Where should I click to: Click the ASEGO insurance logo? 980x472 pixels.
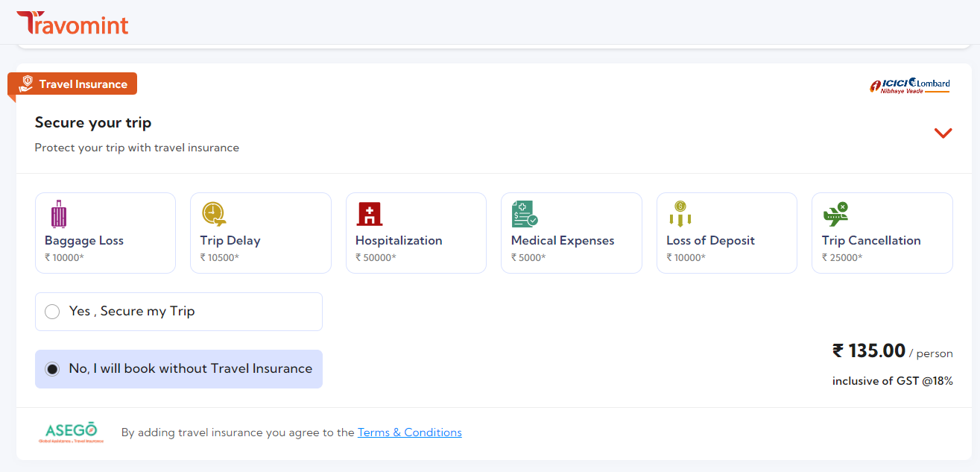tap(71, 432)
